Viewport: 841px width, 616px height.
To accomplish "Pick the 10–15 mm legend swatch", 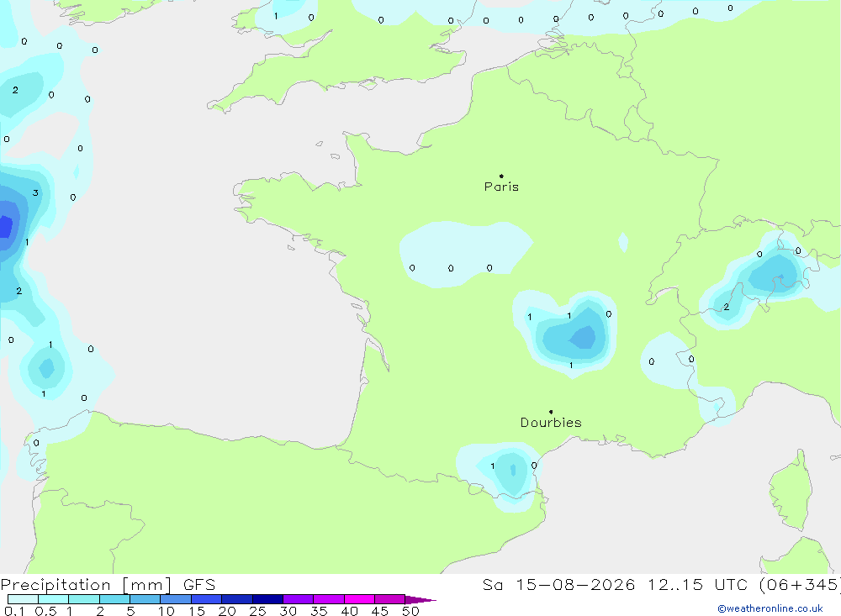I will 176,599.
